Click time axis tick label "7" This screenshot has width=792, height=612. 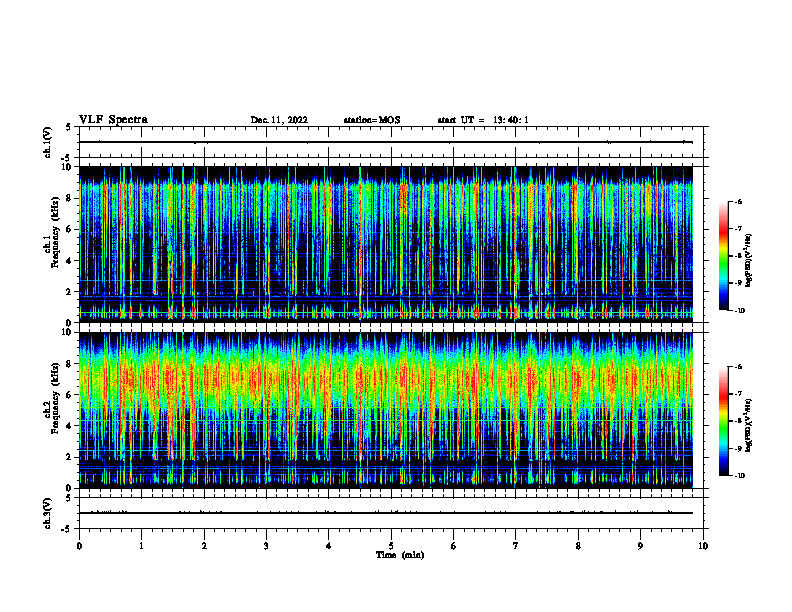click(x=516, y=546)
